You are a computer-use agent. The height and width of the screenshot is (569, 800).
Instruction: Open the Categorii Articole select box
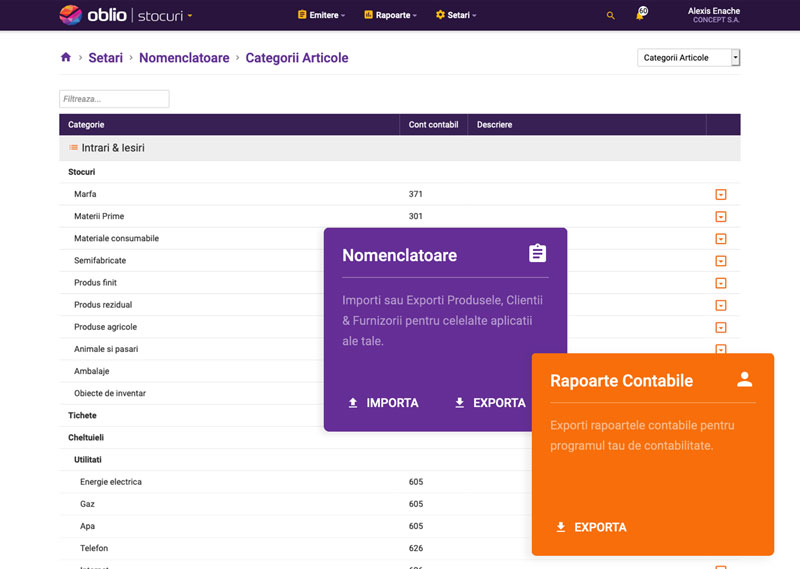tap(688, 58)
